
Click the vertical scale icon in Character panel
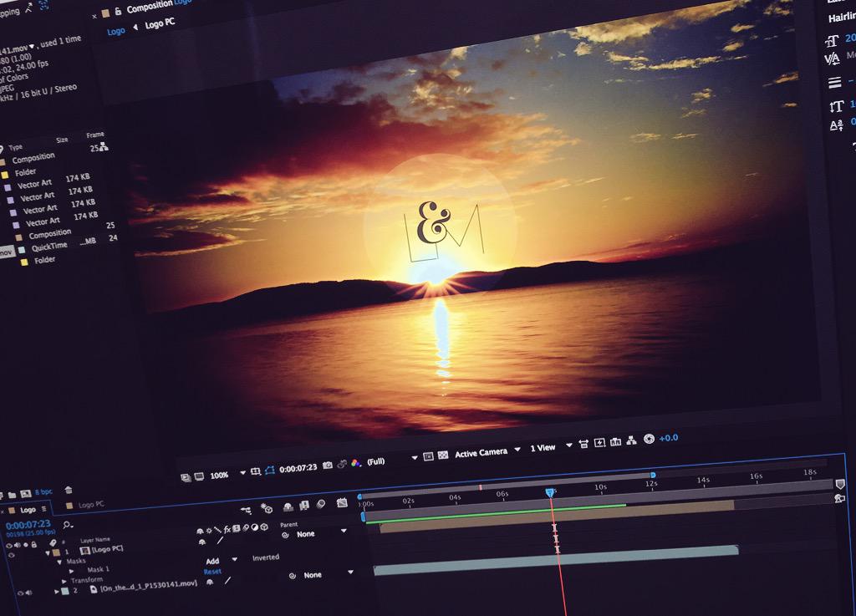click(836, 106)
